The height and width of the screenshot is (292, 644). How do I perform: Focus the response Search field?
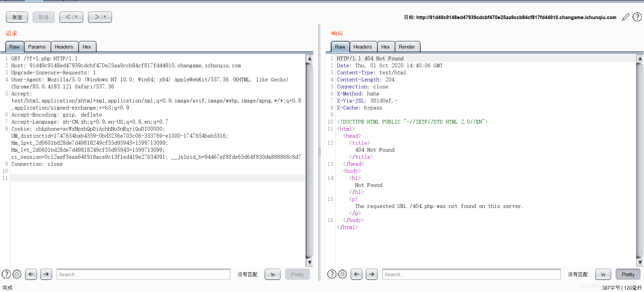471,274
